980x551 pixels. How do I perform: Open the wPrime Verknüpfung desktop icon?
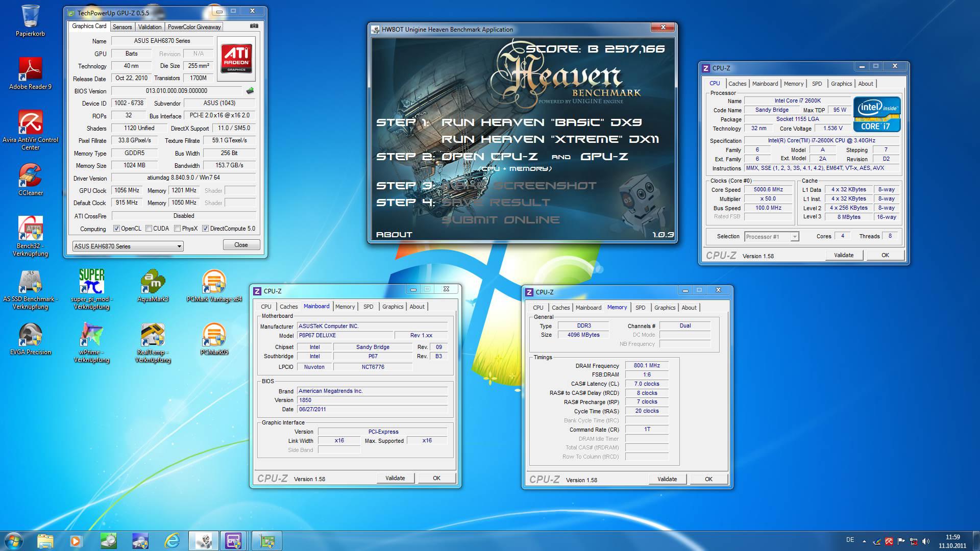91,342
